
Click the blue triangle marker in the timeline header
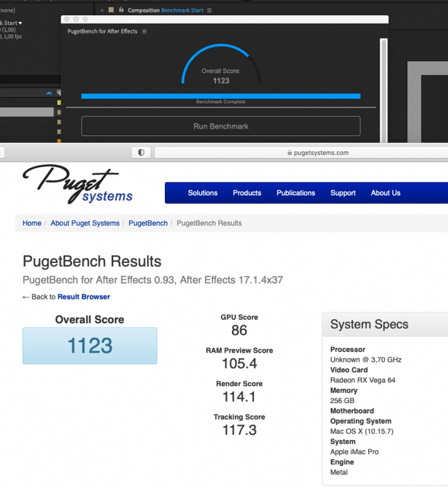[49, 93]
